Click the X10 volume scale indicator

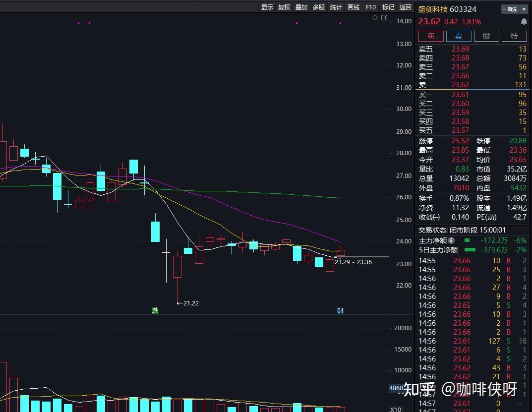396,410
